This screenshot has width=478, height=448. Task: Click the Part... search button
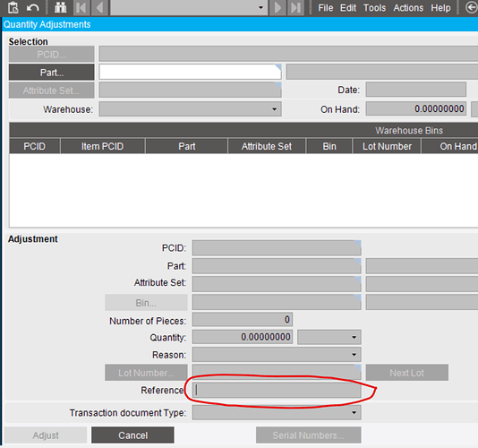(x=52, y=73)
